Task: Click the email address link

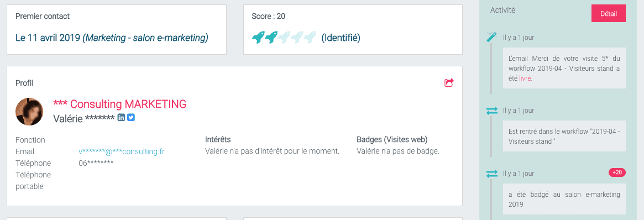Action: [x=122, y=151]
